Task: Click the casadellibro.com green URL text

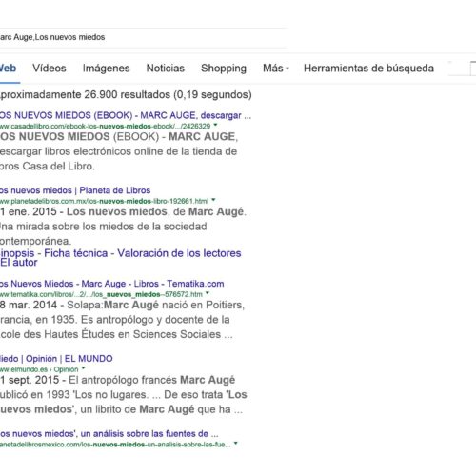Action: [x=105, y=126]
